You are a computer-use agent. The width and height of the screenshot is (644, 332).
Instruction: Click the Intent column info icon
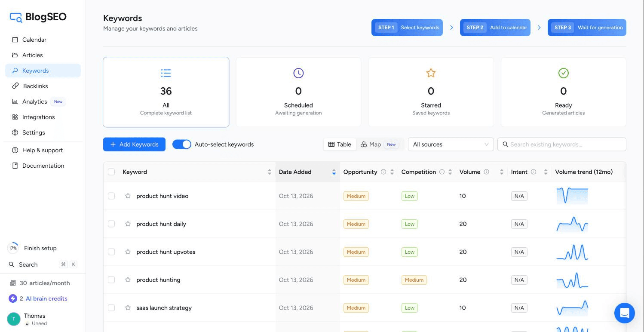[534, 172]
